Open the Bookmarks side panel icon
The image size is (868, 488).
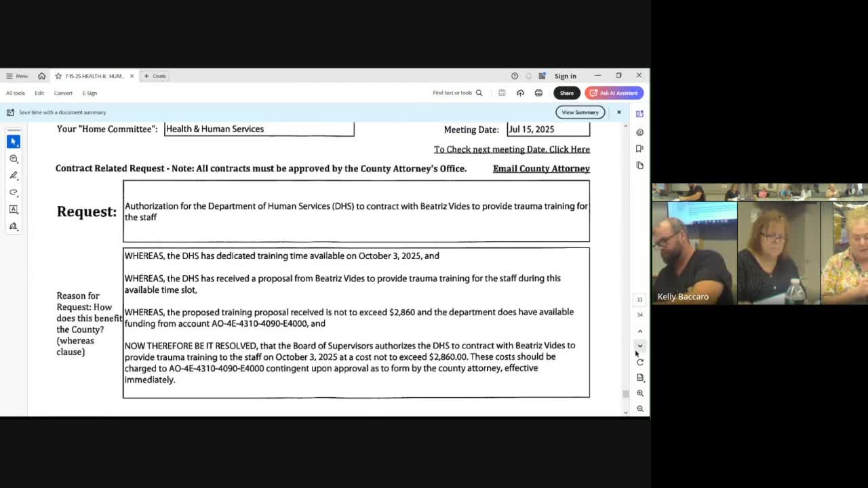(x=639, y=148)
